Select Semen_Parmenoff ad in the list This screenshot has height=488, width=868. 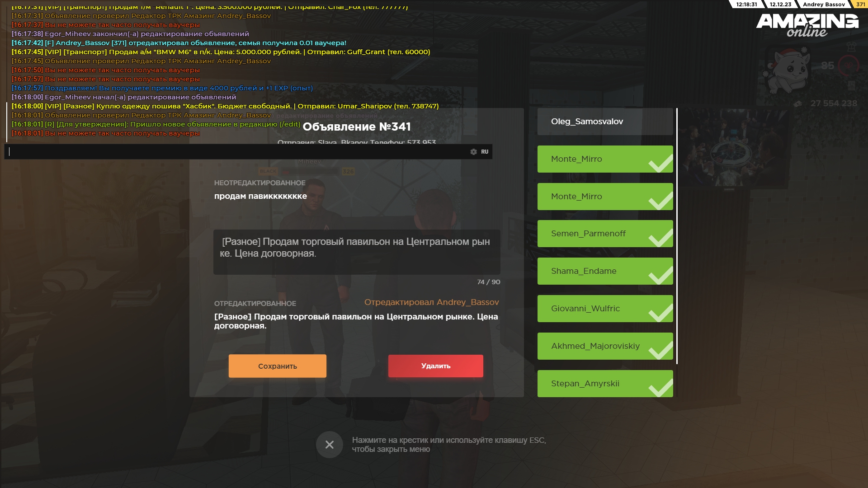pos(605,234)
